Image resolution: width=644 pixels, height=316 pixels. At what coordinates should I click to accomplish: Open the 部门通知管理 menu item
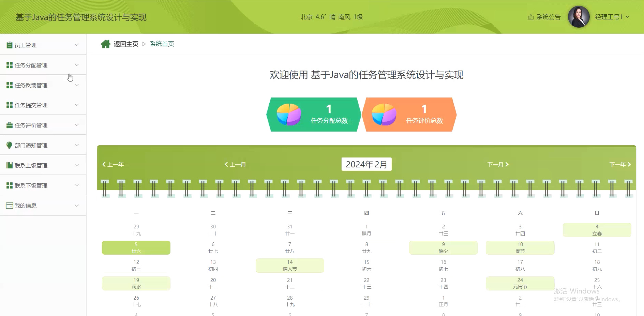pyautogui.click(x=43, y=145)
